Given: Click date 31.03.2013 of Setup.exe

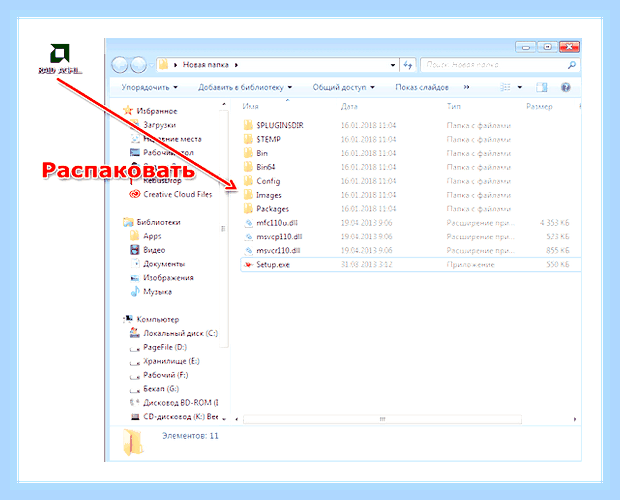Looking at the screenshot, I should pos(367,264).
